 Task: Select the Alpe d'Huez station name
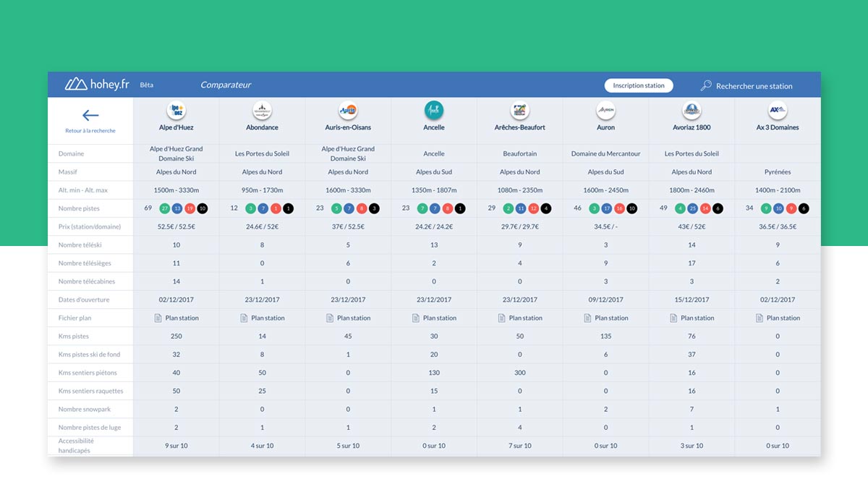coord(176,127)
